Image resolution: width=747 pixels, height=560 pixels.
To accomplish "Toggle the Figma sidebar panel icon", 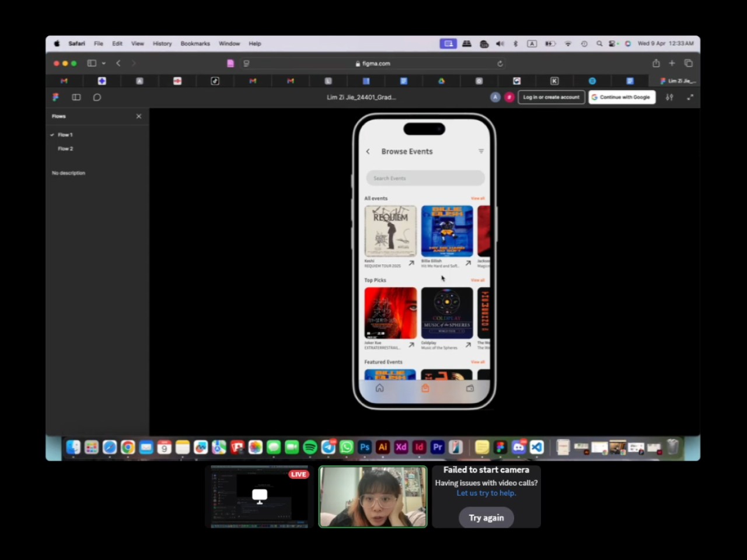I will click(x=76, y=97).
